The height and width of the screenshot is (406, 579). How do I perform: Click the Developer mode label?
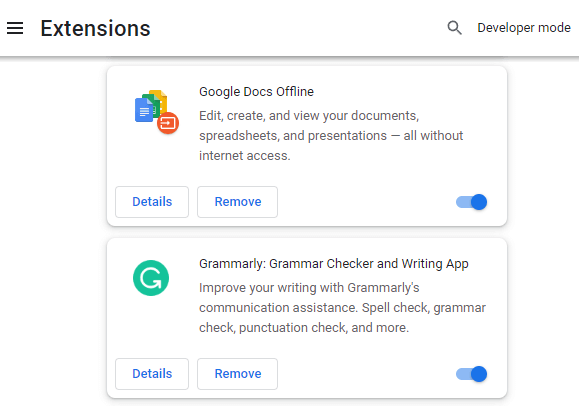tap(524, 28)
